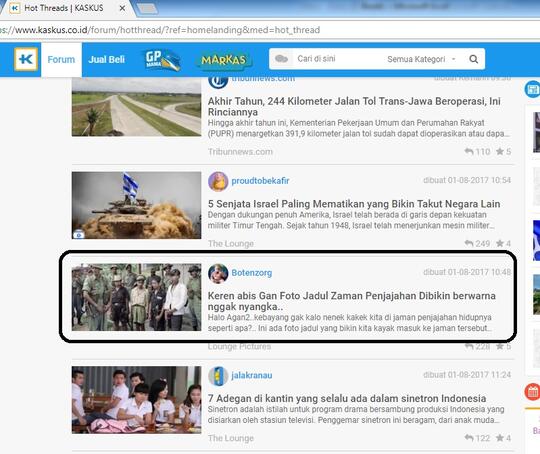The image size is (540, 454).
Task: Switch to the Jual Beli tab
Action: (x=106, y=59)
